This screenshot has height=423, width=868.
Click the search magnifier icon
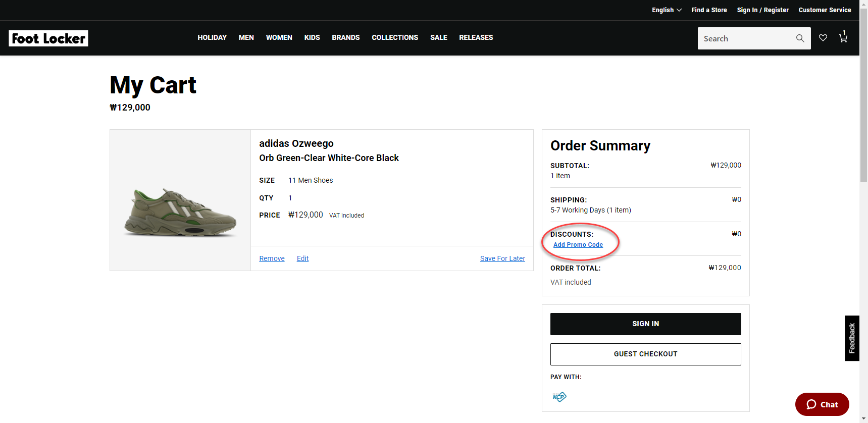coord(800,38)
